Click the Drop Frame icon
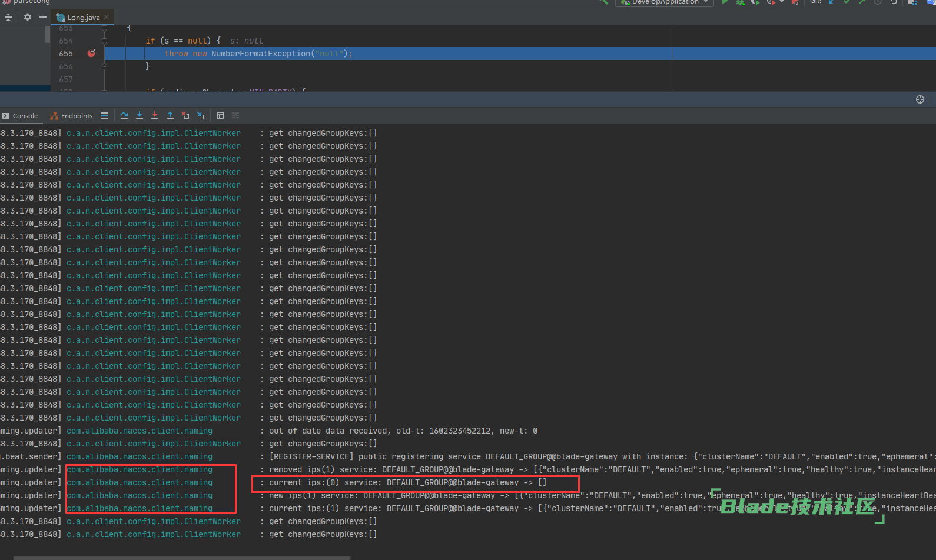 (x=185, y=115)
